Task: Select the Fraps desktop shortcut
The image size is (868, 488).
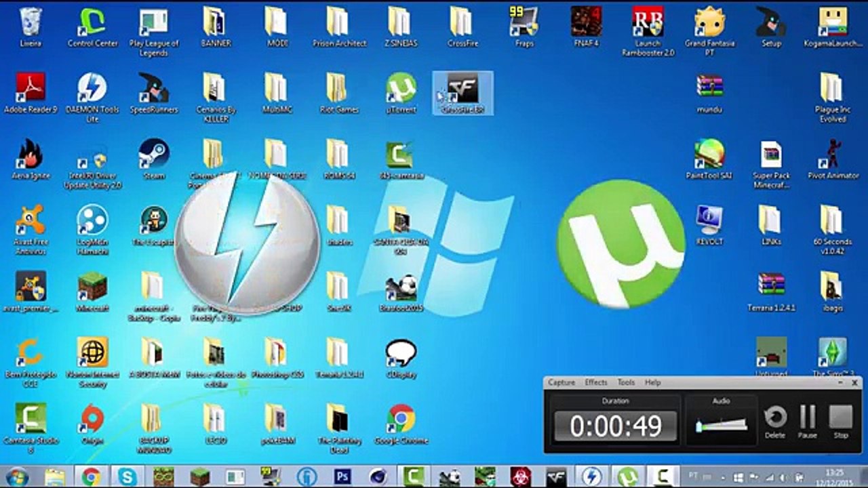Action: tap(524, 27)
